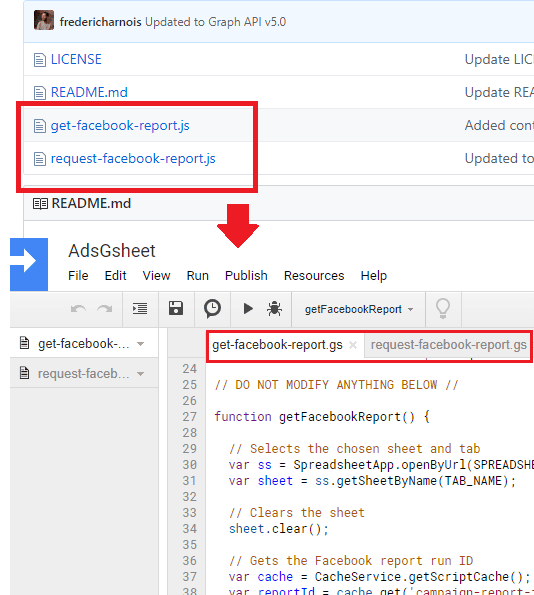Screen dimensions: 534x595
Task: Click the save disk icon
Action: [176, 309]
